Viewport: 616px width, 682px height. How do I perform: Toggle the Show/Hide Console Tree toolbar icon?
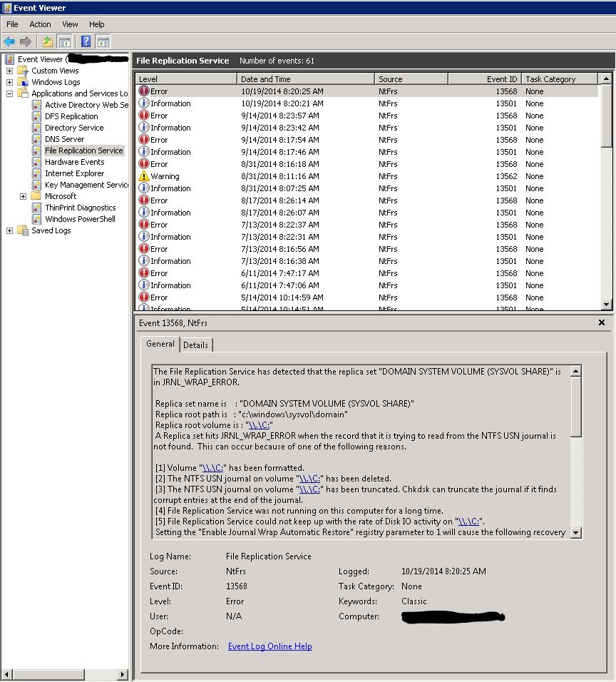coord(65,42)
